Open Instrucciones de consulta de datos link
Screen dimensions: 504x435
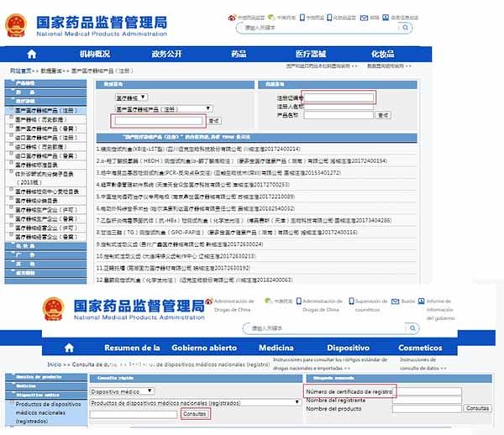coord(423,364)
